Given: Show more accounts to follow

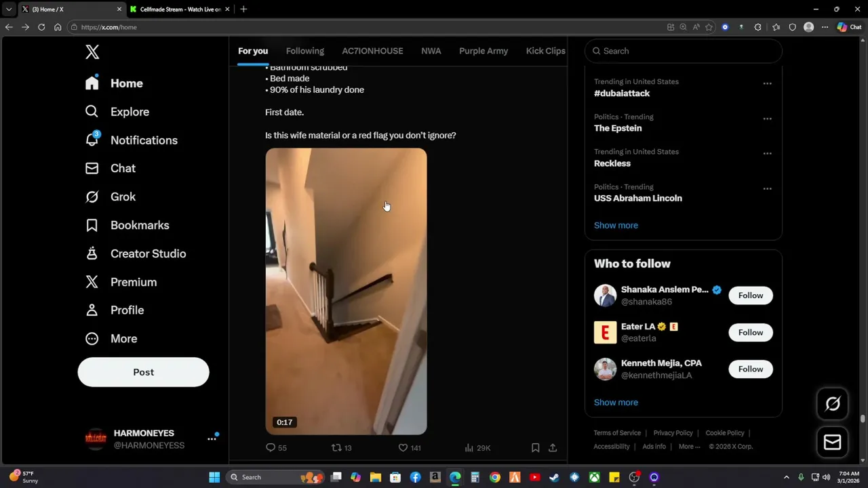Looking at the screenshot, I should (x=616, y=403).
